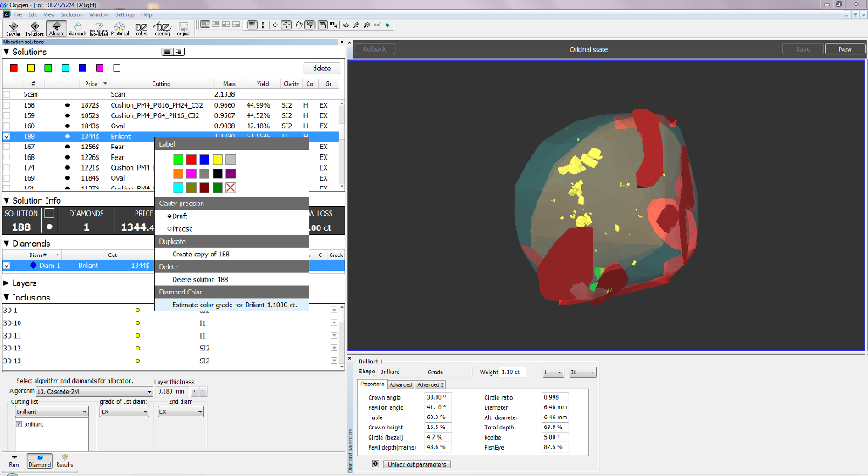
Task: Uncheck the Brilliant checkbox in cutting list
Action: click(x=19, y=424)
